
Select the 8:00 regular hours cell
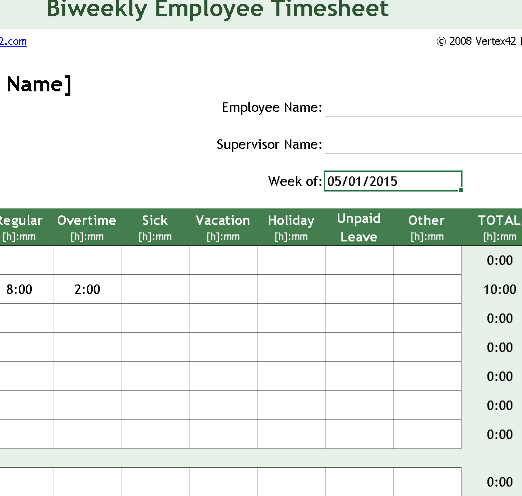[26, 289]
